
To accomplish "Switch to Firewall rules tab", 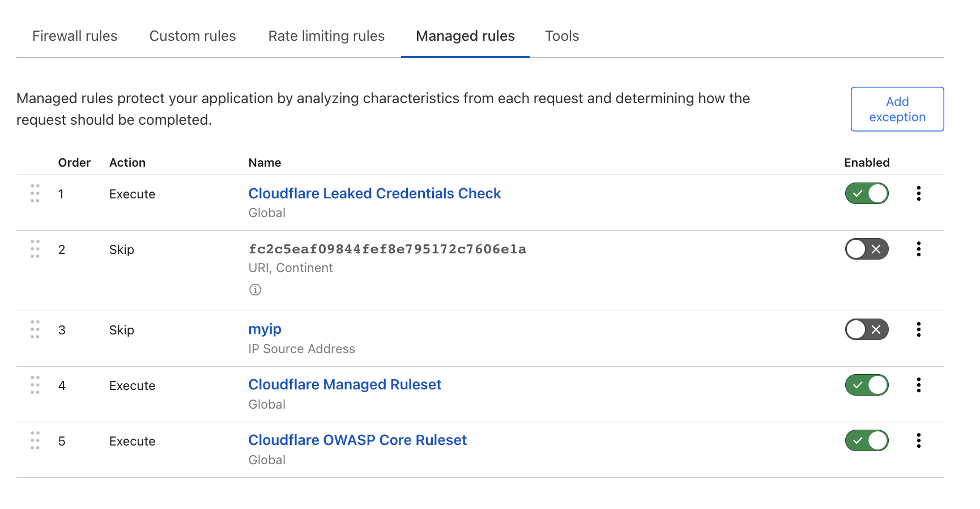I will pos(75,36).
